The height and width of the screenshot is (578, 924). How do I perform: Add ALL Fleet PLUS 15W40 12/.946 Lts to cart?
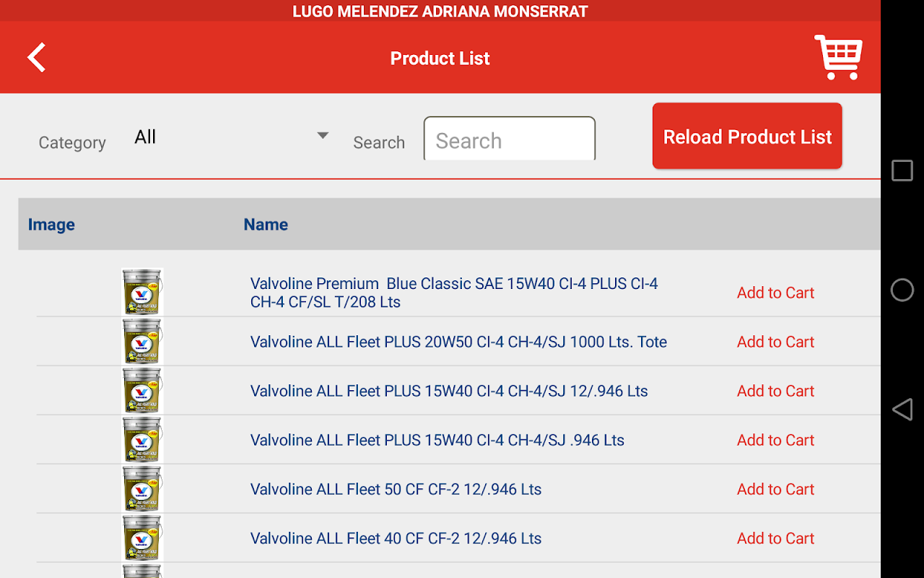[x=775, y=391]
